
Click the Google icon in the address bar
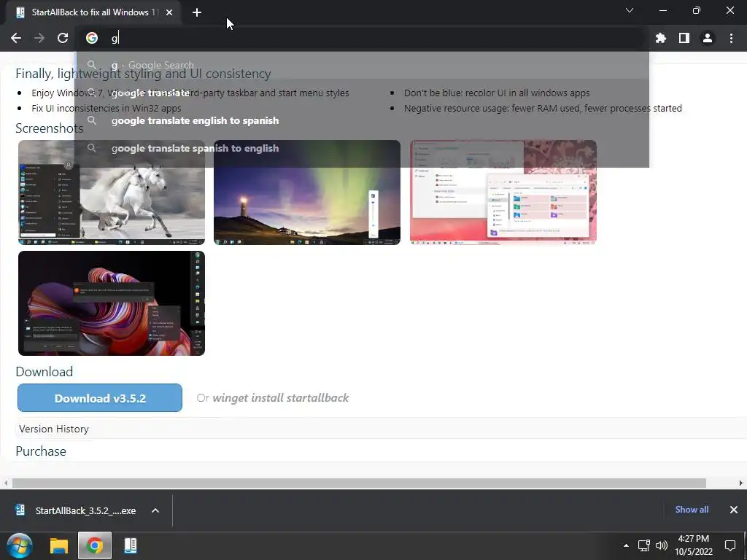coord(92,38)
